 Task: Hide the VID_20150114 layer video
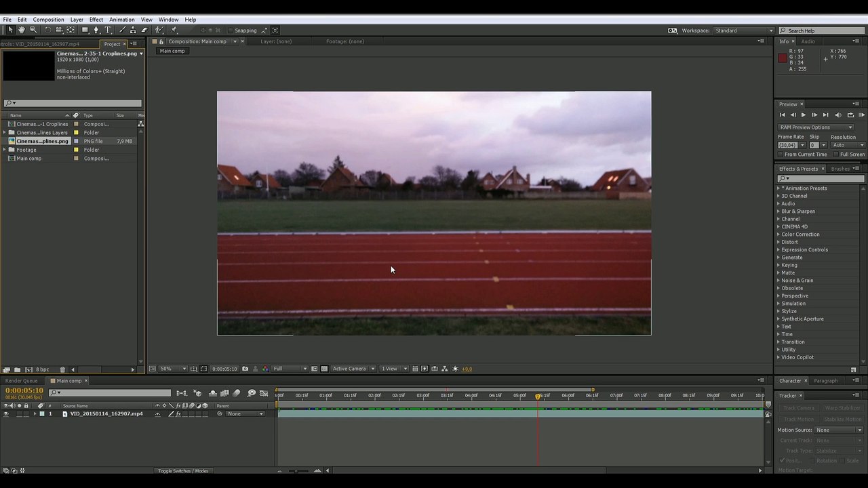click(6, 413)
